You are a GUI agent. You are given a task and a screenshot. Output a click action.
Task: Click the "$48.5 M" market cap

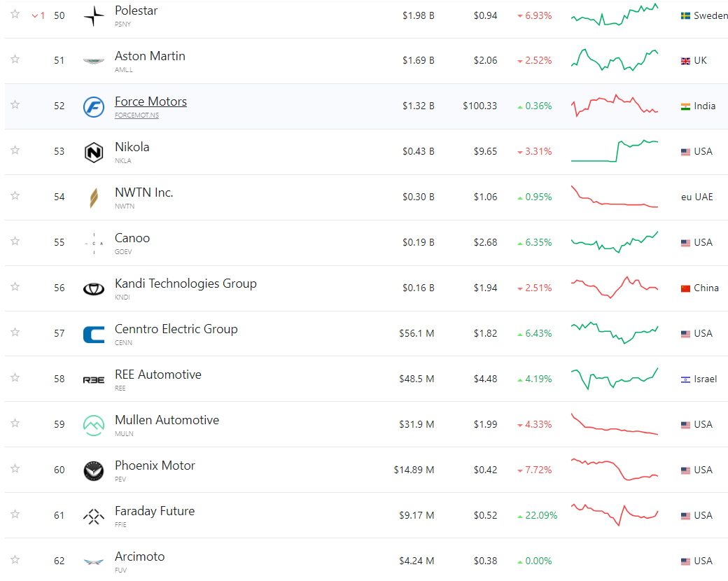tap(416, 379)
